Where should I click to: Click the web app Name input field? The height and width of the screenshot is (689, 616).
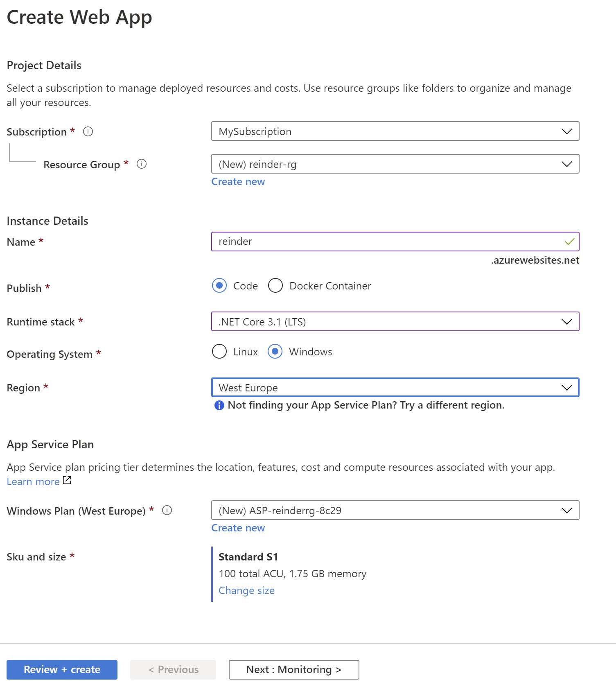point(385,242)
